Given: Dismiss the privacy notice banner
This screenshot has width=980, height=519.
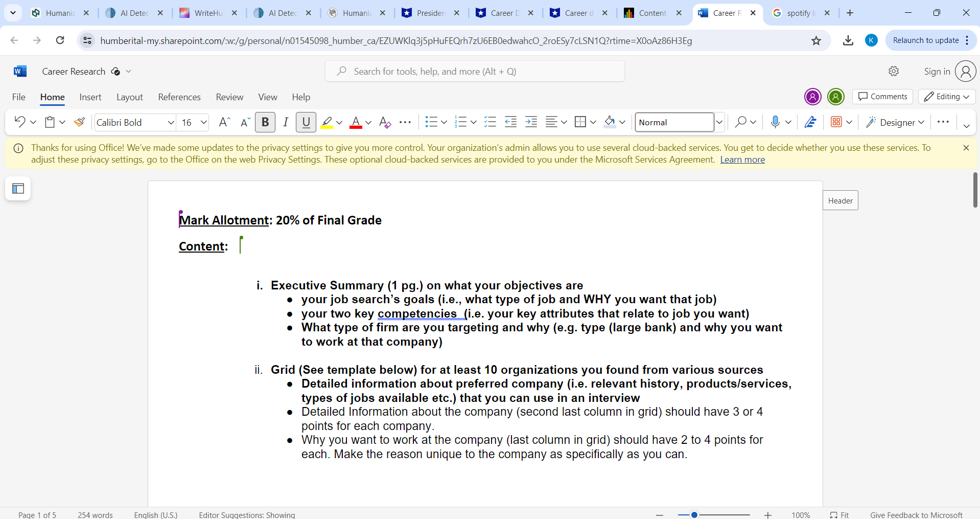Looking at the screenshot, I should tap(966, 148).
